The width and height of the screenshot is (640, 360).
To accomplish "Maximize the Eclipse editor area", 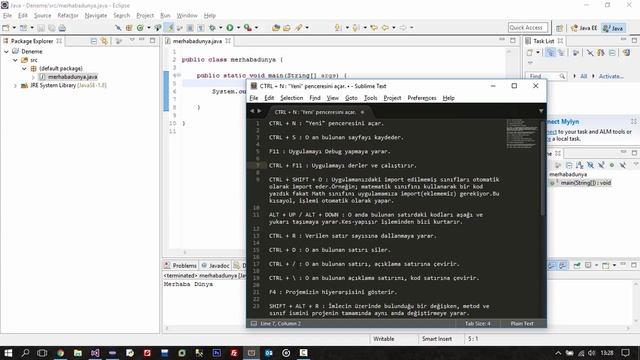I will pos(513,40).
